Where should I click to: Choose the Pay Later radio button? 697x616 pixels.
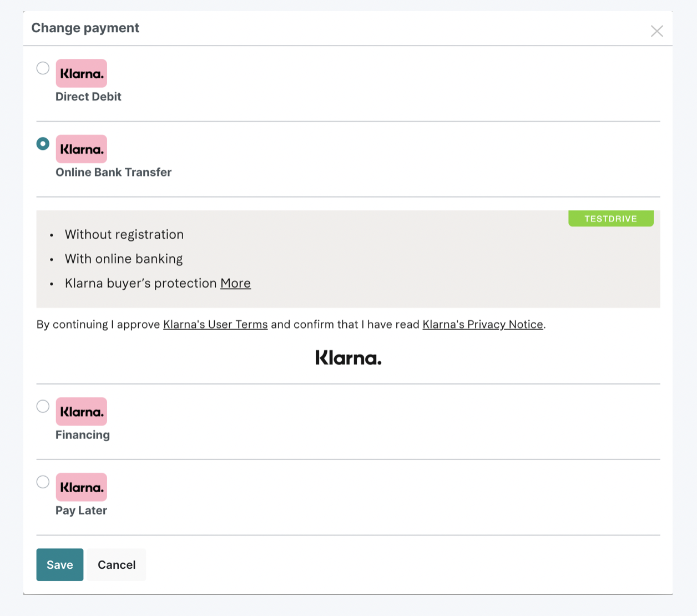pos(43,482)
